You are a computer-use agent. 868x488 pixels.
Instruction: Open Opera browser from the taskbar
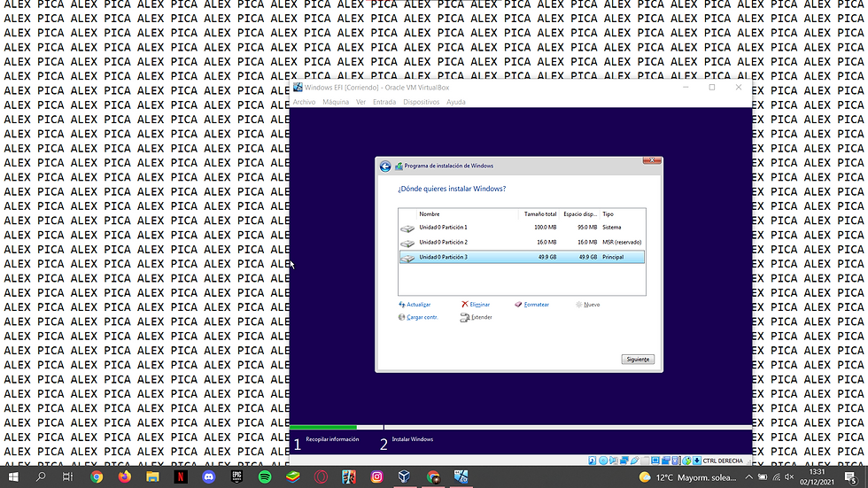321,476
